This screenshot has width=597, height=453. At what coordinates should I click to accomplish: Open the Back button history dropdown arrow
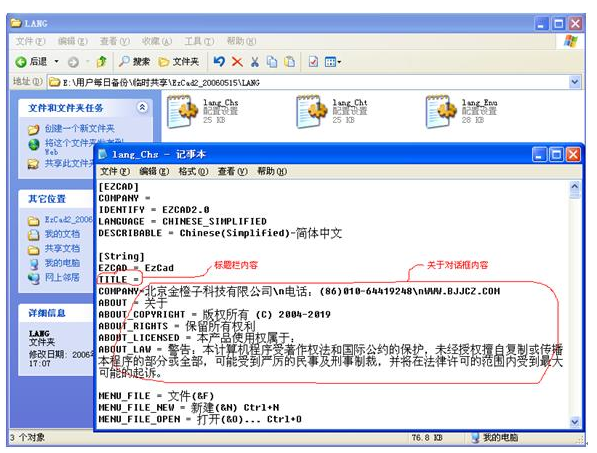[57, 62]
